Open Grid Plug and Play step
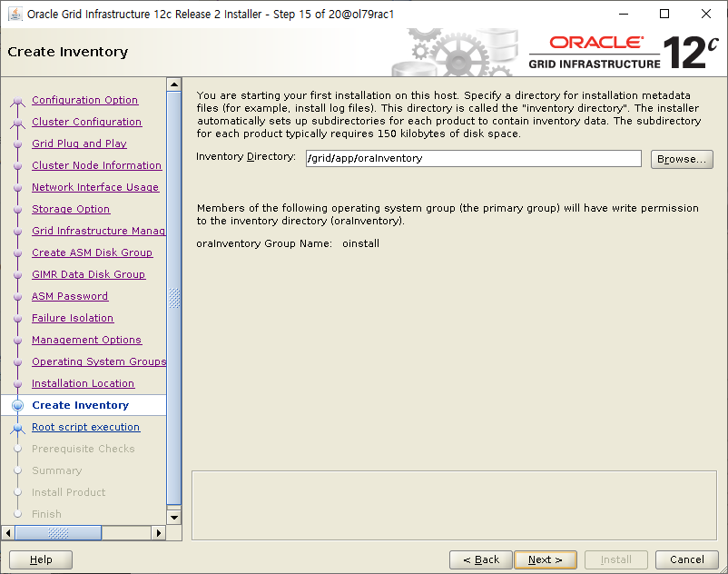 (79, 143)
